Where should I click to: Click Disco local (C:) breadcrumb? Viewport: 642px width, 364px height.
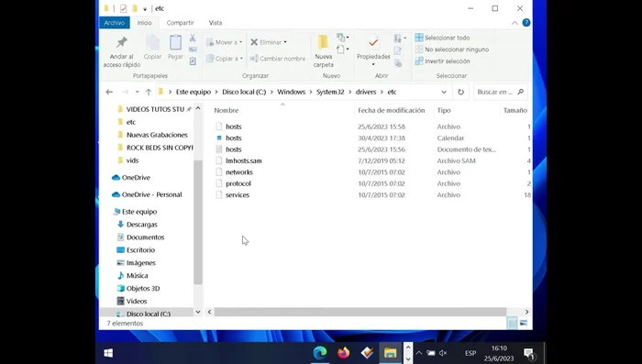244,92
